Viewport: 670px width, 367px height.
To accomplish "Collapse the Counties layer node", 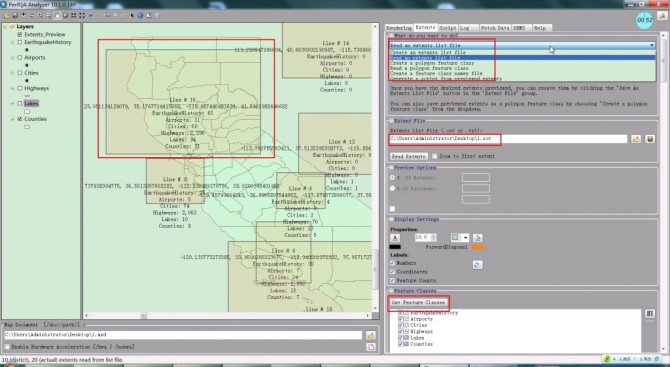I will [13, 119].
